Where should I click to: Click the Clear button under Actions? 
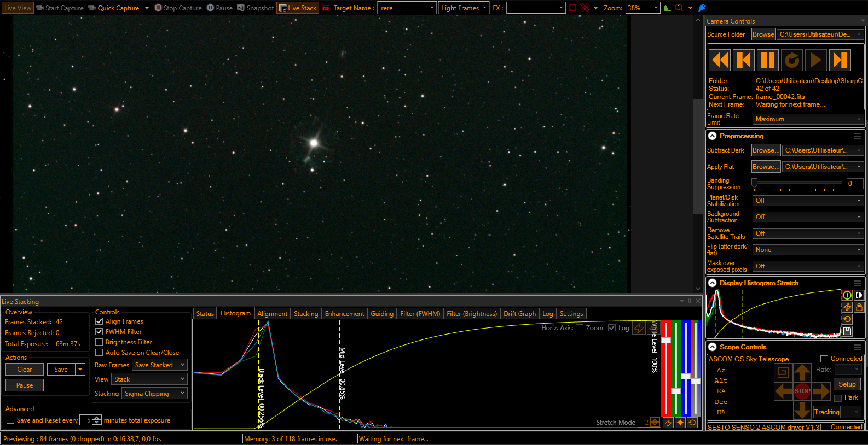click(x=25, y=370)
